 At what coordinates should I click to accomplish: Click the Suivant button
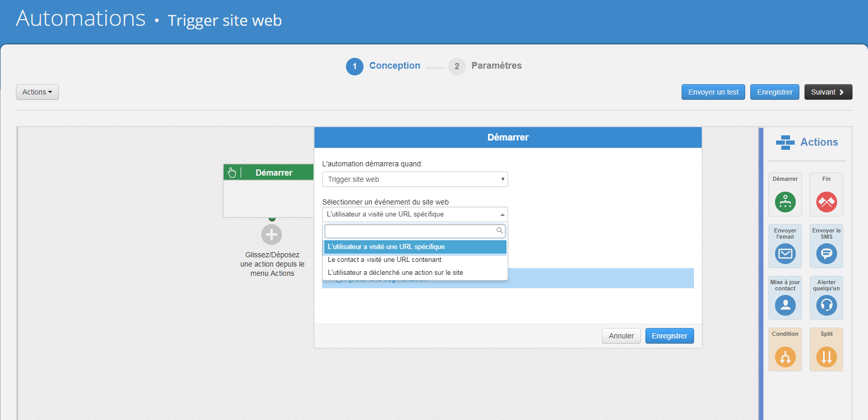828,92
